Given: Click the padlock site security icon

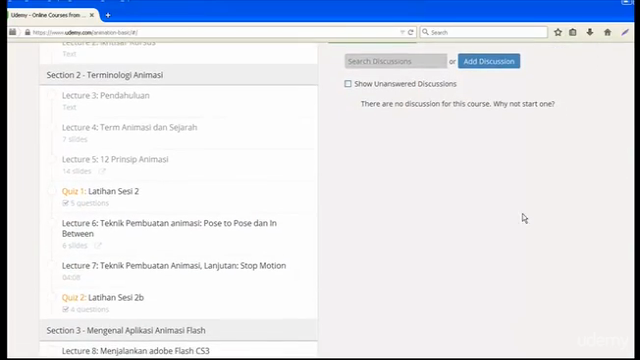Looking at the screenshot, I should pos(27,32).
